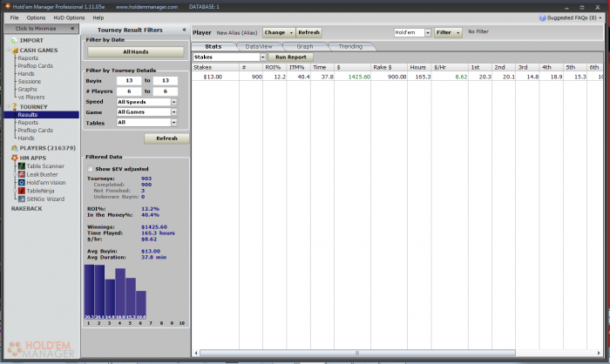Open the Change player dropdown
Screen dimensions: 610x364
tap(279, 33)
